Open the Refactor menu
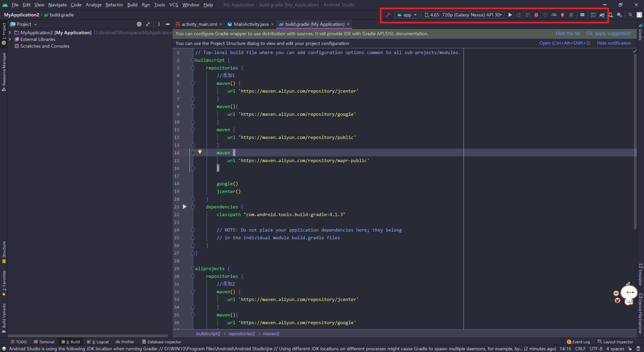Image resolution: width=644 pixels, height=352 pixels. click(114, 5)
